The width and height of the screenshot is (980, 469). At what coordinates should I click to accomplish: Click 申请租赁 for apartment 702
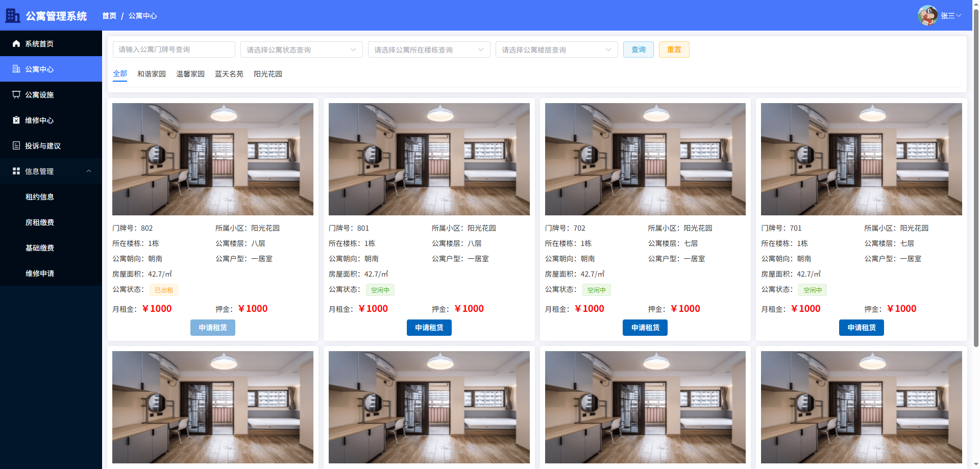[x=645, y=328]
